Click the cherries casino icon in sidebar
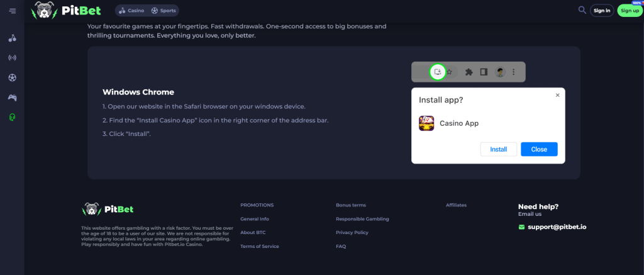This screenshot has height=275, width=644. pos(12,38)
